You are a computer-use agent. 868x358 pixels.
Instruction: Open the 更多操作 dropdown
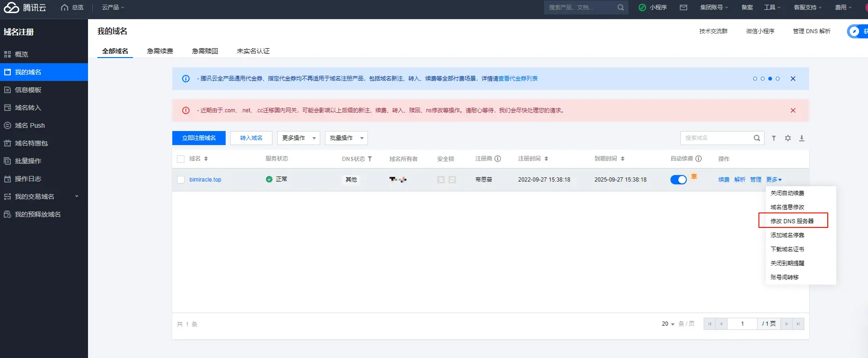tap(299, 138)
